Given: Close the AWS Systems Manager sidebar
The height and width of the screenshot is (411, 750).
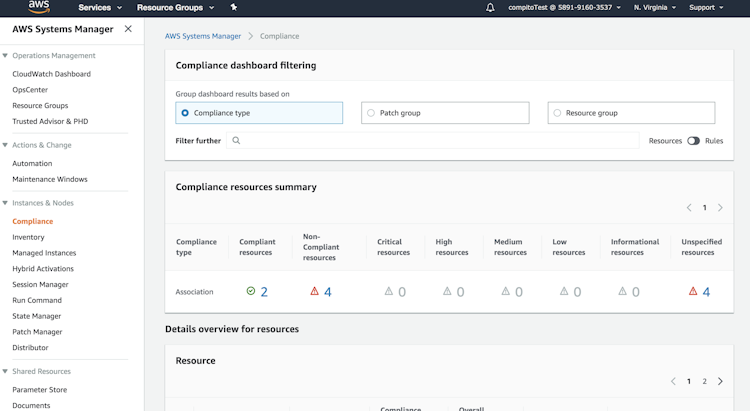Looking at the screenshot, I should [x=128, y=29].
